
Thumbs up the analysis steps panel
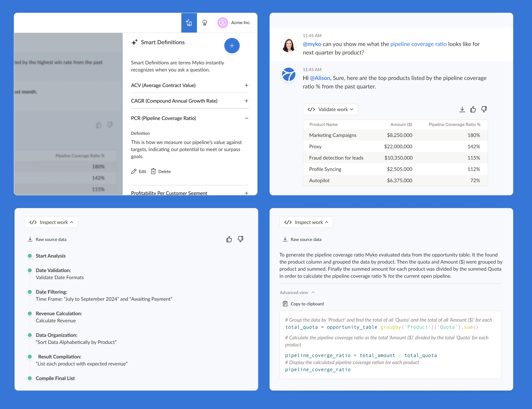(x=229, y=239)
